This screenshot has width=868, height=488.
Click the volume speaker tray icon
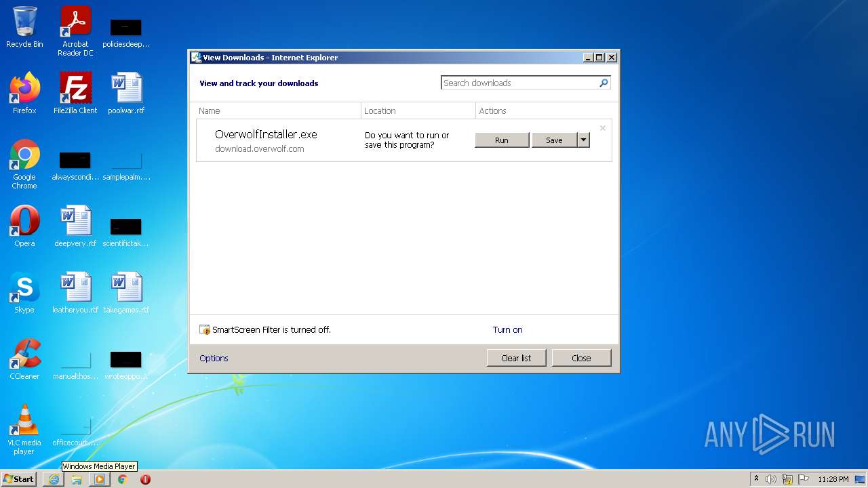click(771, 479)
